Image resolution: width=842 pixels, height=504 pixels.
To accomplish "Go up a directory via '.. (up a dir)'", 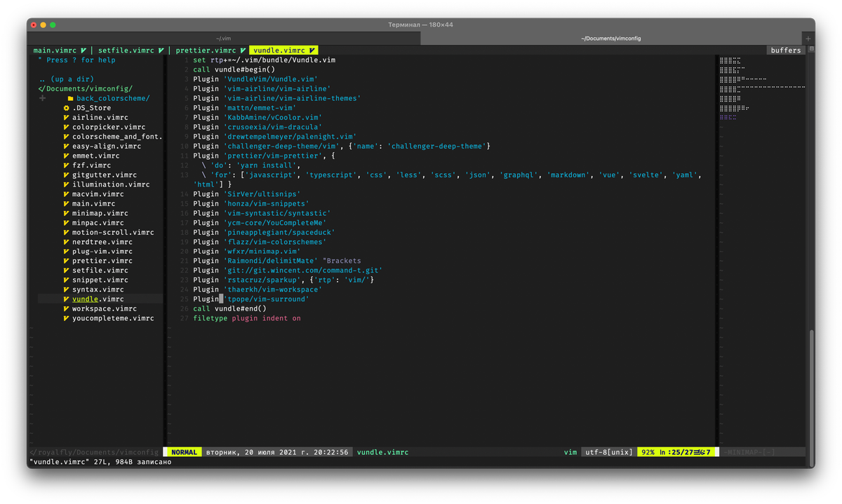I will [67, 79].
